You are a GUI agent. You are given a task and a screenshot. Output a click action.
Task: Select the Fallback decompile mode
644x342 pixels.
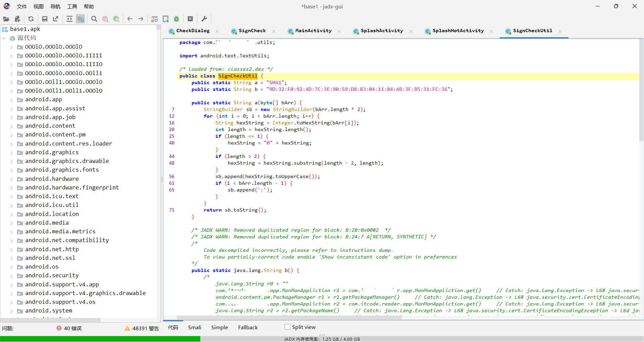(248, 328)
